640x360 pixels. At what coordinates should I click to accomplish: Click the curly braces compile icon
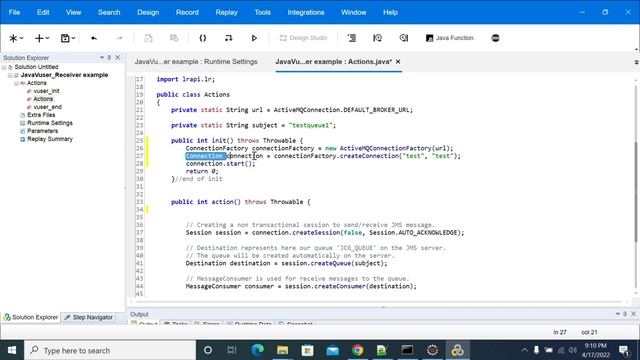[202, 38]
